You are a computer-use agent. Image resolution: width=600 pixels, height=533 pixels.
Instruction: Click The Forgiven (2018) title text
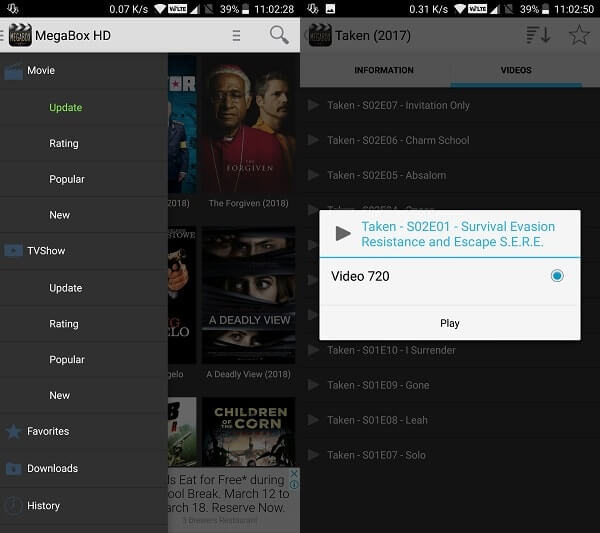click(249, 203)
